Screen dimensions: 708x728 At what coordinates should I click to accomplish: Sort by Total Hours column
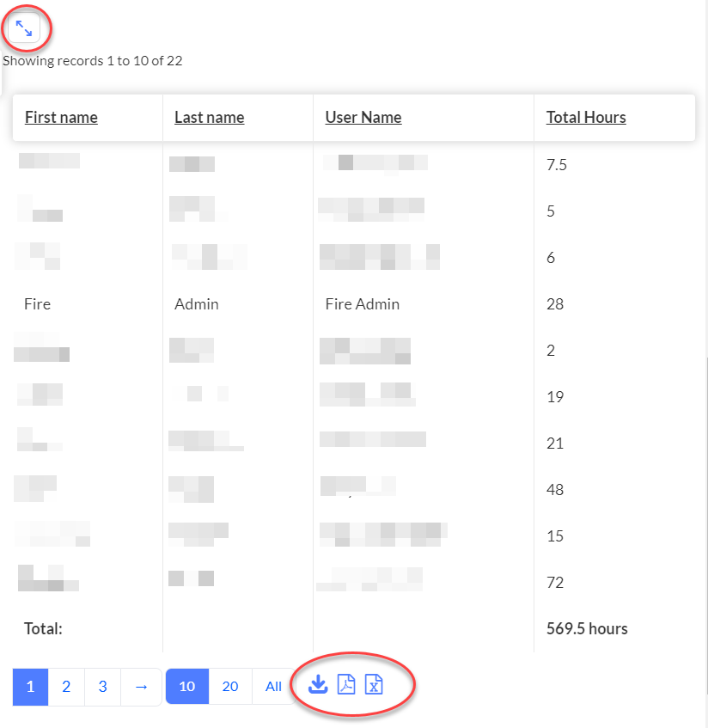586,118
